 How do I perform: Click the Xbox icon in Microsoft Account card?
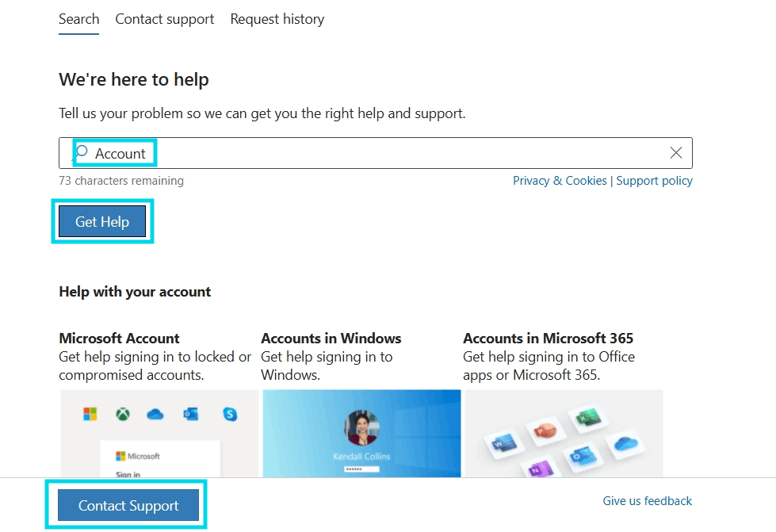[x=122, y=413]
